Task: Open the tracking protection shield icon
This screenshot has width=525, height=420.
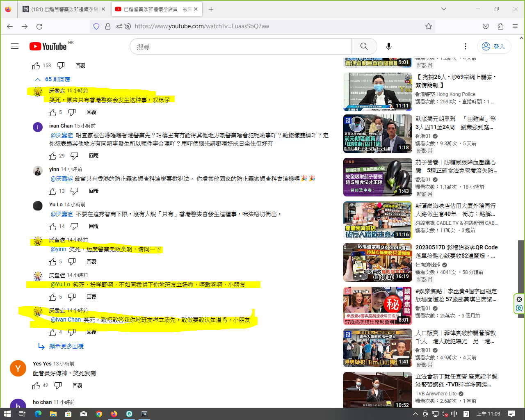Action: (x=96, y=26)
